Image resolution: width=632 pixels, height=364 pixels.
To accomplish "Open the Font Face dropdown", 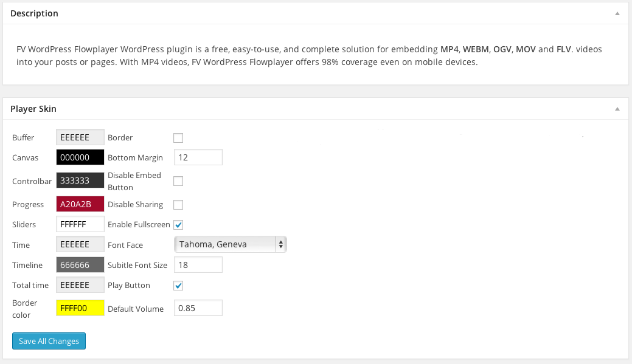I will [x=230, y=244].
